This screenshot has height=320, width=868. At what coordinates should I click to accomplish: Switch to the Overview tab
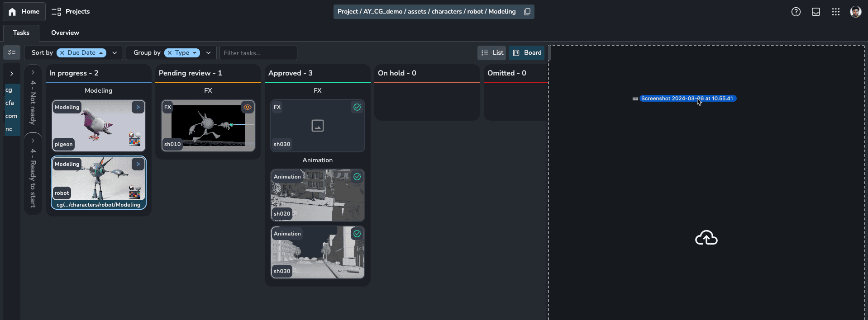[65, 33]
